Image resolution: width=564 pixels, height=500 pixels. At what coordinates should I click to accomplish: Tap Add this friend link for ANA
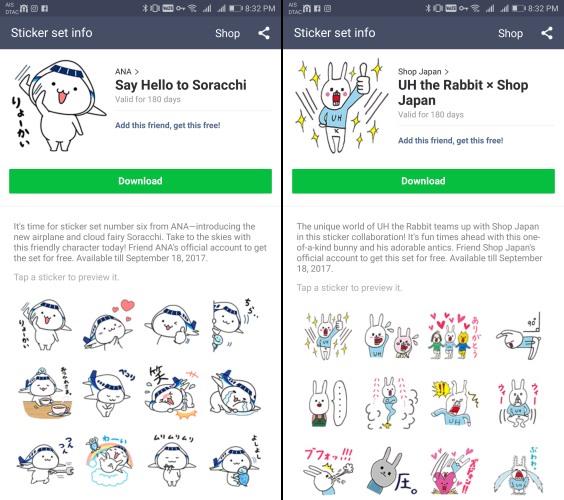pyautogui.click(x=168, y=125)
